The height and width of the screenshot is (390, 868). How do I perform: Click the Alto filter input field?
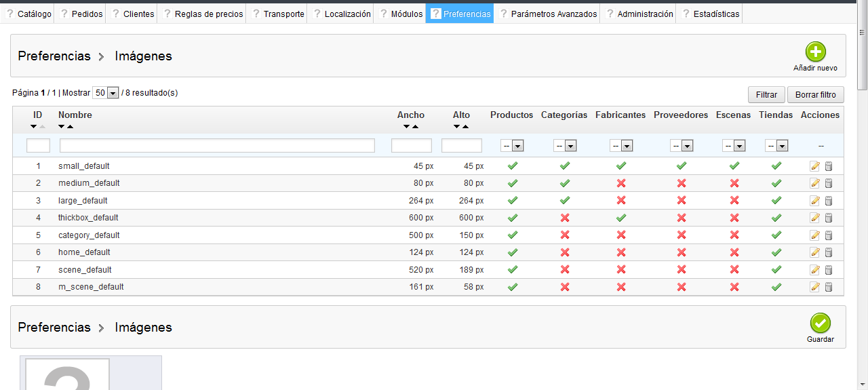click(462, 145)
